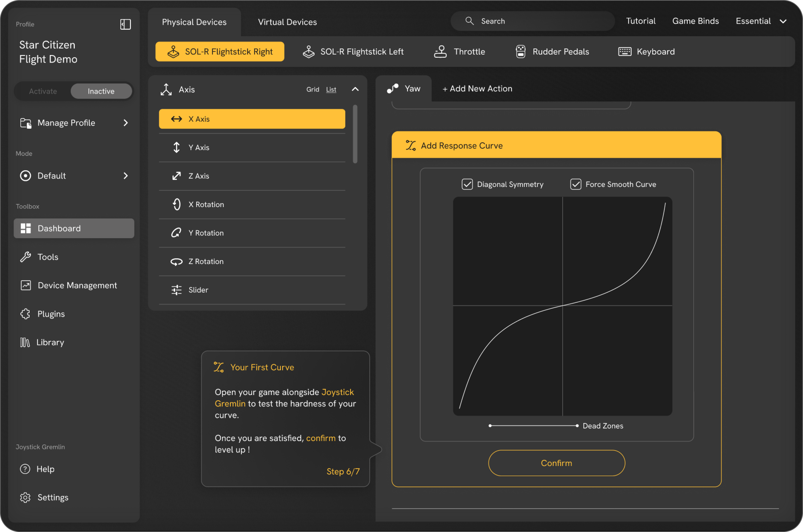The height and width of the screenshot is (532, 803).
Task: Click Add New Action
Action: coord(477,88)
